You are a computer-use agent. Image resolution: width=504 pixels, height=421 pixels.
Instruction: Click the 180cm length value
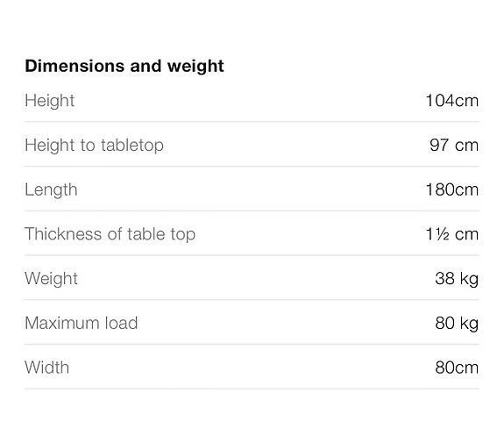pyautogui.click(x=452, y=189)
